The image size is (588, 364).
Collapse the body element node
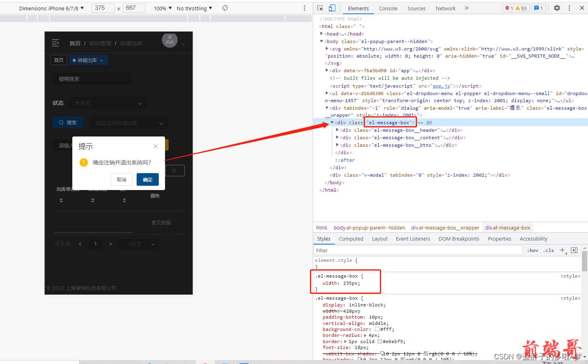[x=322, y=41]
